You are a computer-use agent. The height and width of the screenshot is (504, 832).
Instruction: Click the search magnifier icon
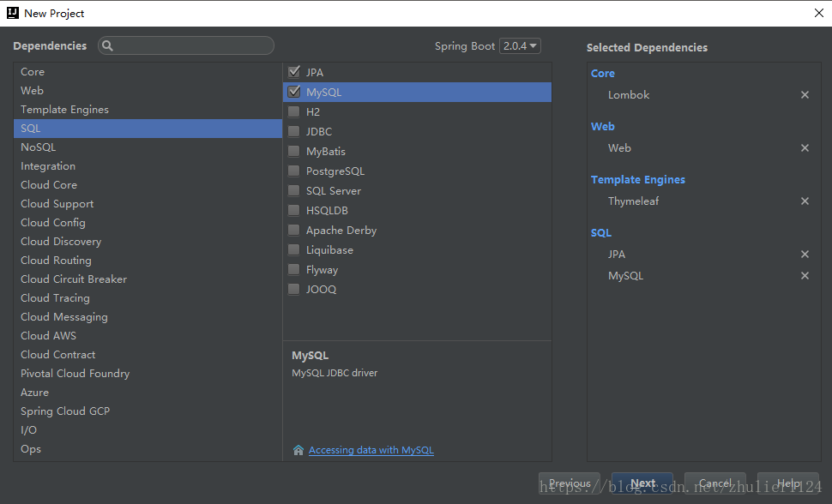point(108,46)
